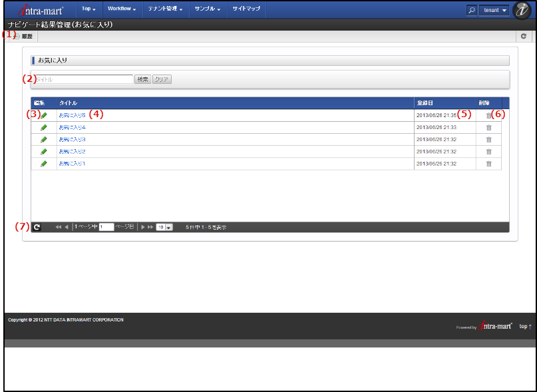Click the page number input in the pager
Viewport: 537px width, 392px height.
[x=106, y=227]
